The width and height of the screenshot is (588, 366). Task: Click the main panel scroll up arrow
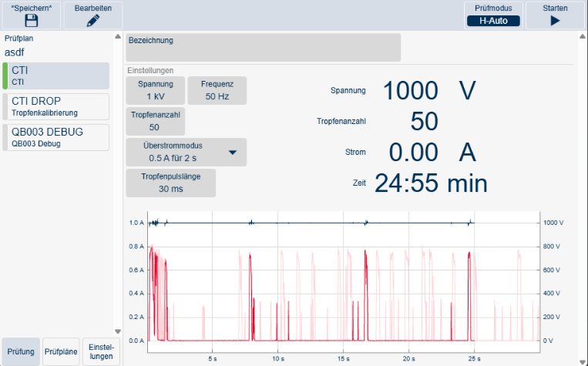583,36
